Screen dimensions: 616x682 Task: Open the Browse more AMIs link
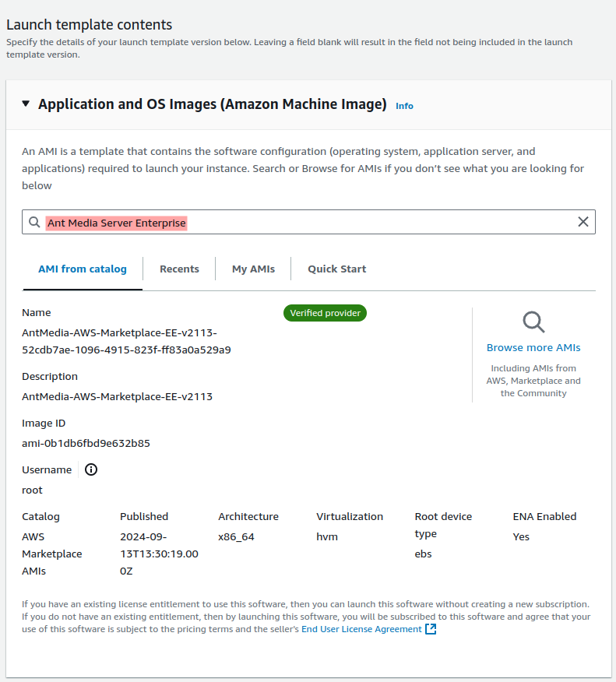[x=533, y=347]
